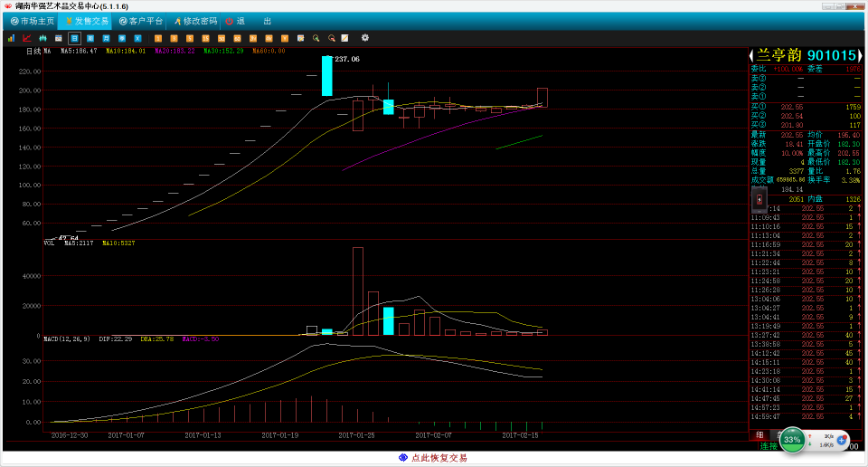Image resolution: width=868 pixels, height=467 pixels.
Task: Open 修改密码 change password
Action: (x=195, y=21)
